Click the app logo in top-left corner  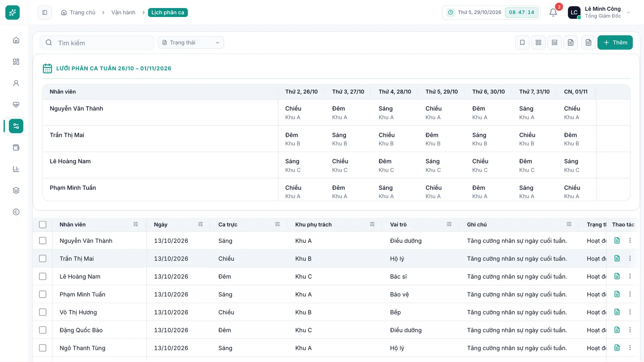[12, 12]
